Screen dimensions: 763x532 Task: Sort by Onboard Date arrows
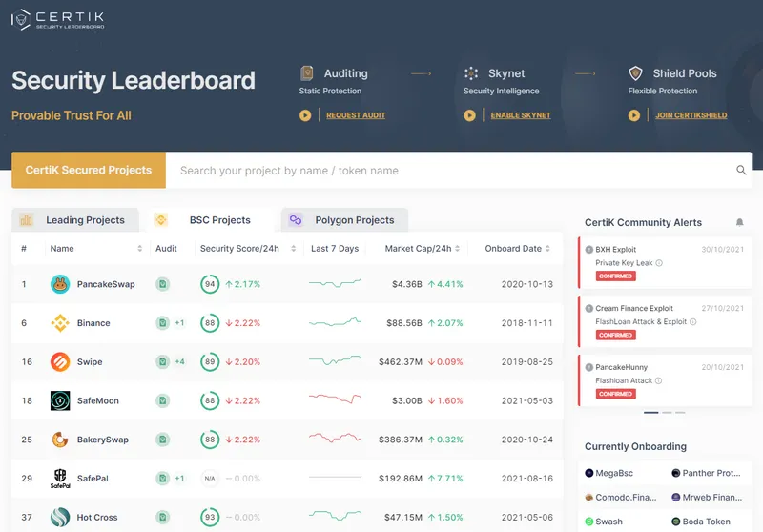coord(547,249)
